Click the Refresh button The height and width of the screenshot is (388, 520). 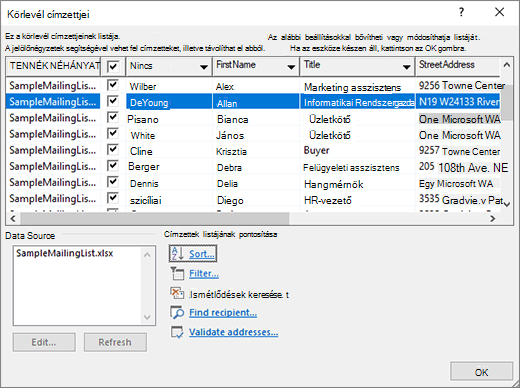click(115, 342)
